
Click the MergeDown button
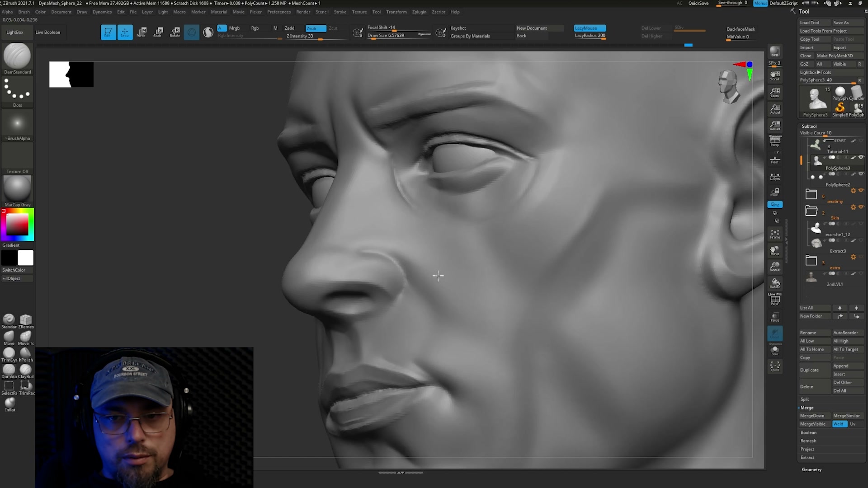(815, 416)
